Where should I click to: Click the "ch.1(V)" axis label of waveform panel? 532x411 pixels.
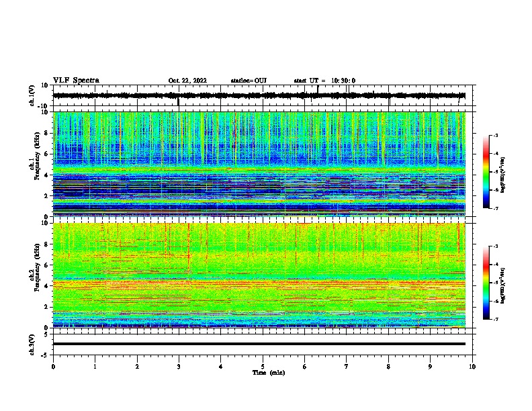point(32,95)
